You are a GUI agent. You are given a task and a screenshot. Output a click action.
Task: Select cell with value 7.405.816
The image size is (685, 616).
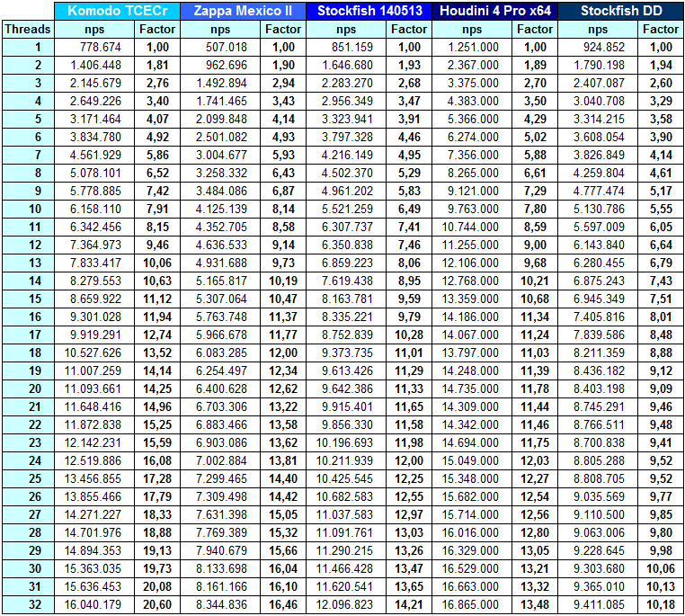(598, 317)
